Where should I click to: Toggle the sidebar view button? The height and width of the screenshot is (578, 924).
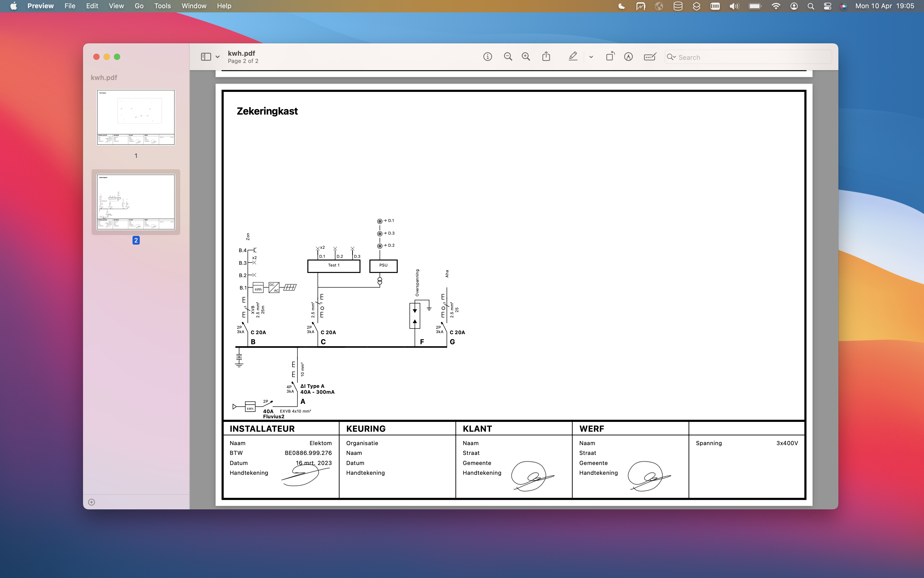tap(206, 57)
